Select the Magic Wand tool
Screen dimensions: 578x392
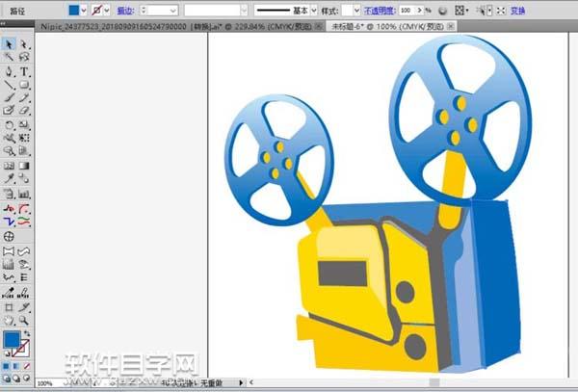click(x=9, y=58)
